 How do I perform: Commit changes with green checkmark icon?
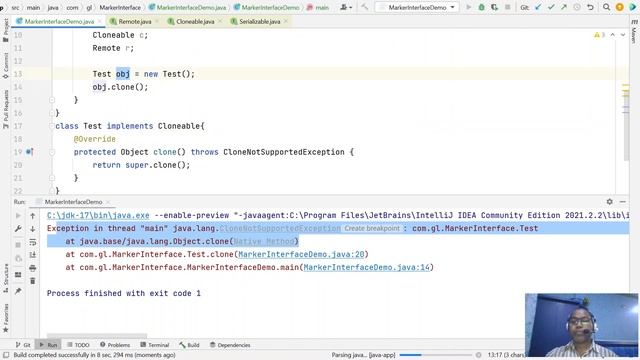point(551,7)
